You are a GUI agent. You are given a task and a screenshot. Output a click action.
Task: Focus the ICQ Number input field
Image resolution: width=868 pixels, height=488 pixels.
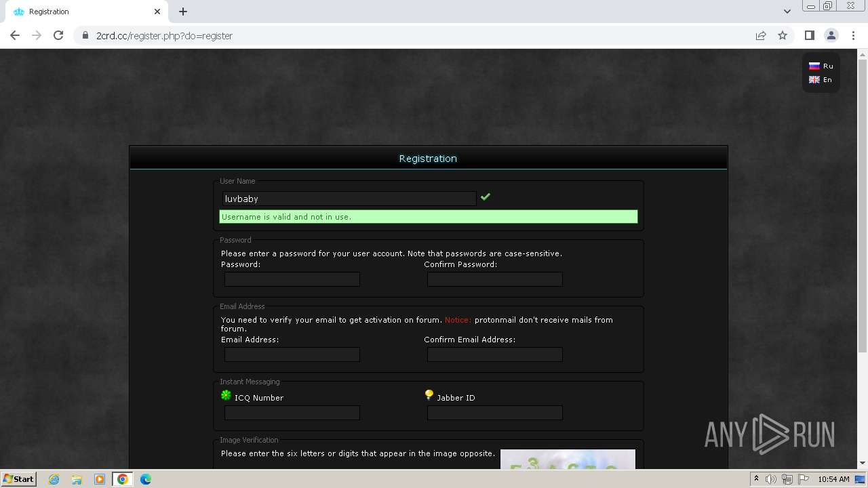292,413
